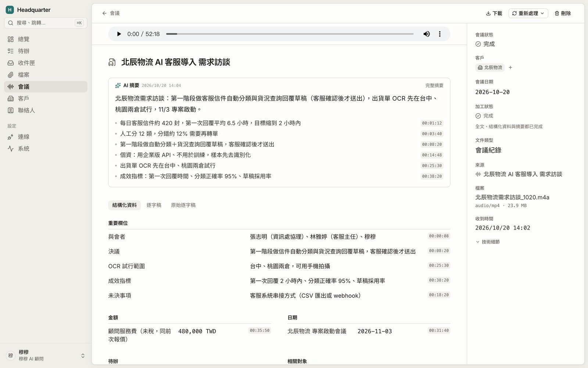Open 系統 settings in the sidebar
This screenshot has width=588, height=368.
click(46, 149)
